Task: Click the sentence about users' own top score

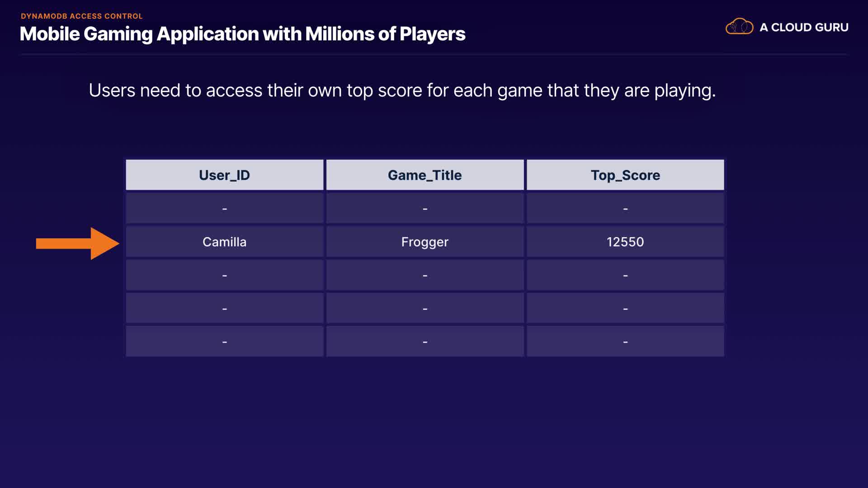Action: [x=402, y=90]
